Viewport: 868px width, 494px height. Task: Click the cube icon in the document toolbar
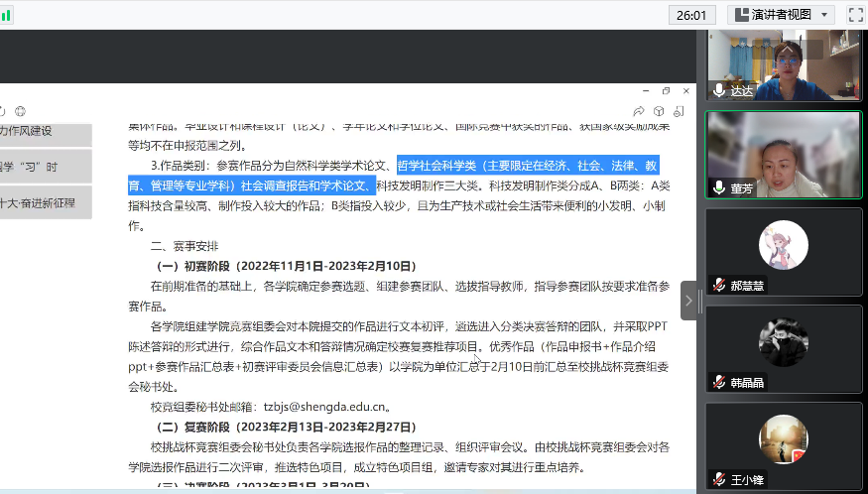pyautogui.click(x=660, y=111)
